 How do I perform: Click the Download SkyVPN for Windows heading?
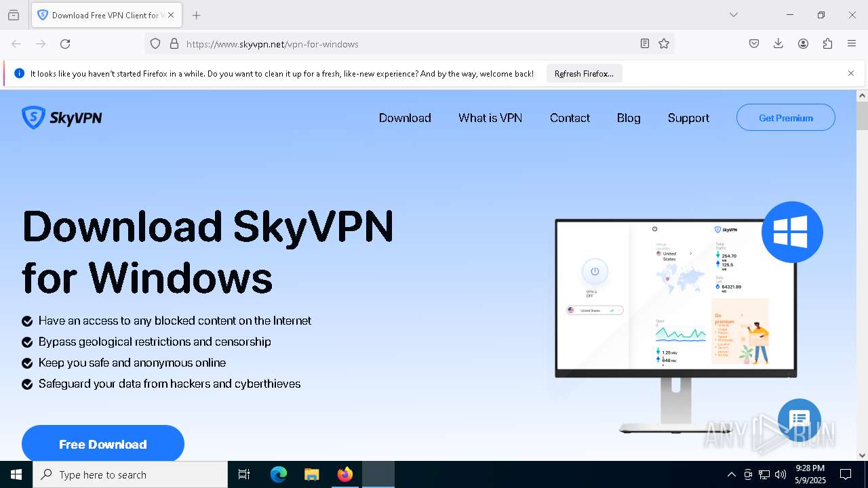(x=208, y=251)
